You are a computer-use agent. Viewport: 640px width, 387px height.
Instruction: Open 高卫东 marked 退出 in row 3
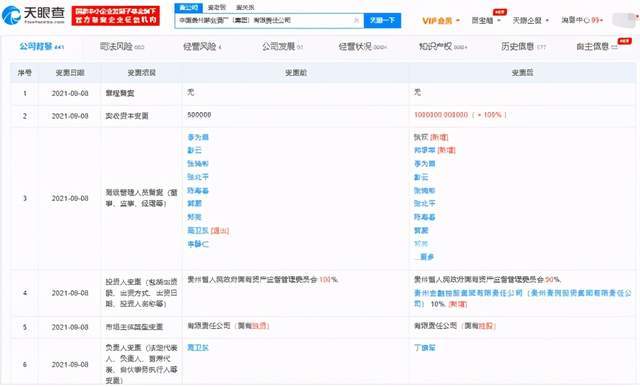[198, 231]
